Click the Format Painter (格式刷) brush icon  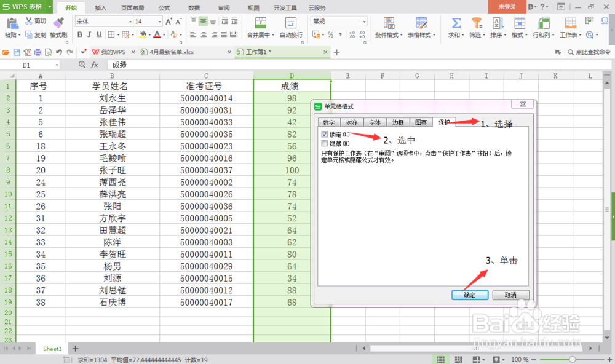click(x=58, y=23)
